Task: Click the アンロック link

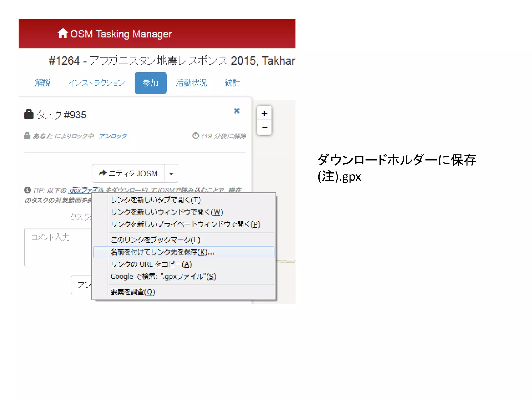Action: 113,136
